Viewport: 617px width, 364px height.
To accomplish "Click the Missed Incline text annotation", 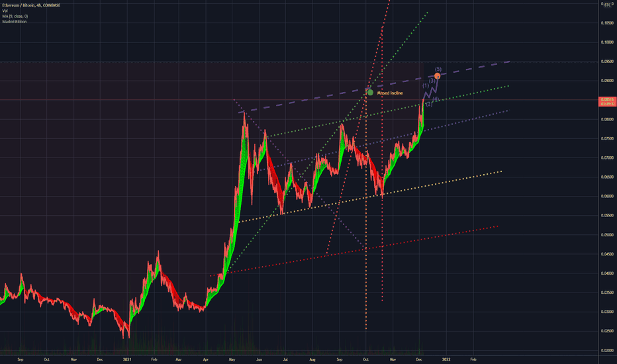I will click(389, 93).
